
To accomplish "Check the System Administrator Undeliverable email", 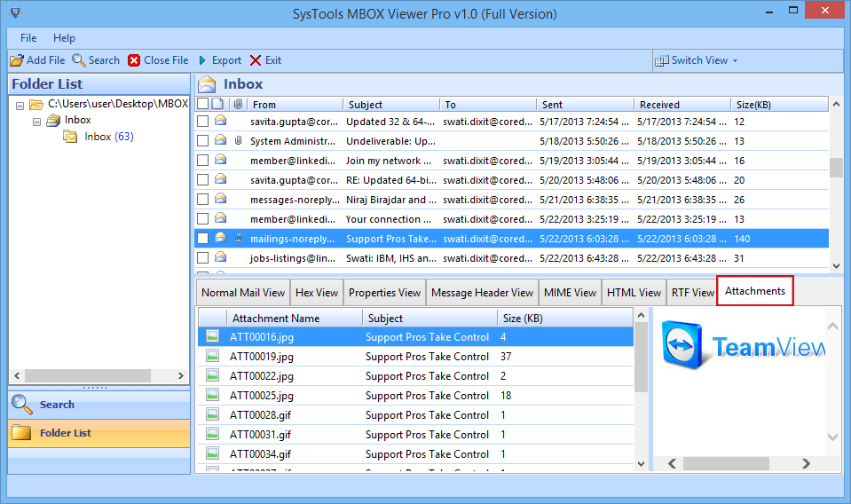I will click(202, 140).
